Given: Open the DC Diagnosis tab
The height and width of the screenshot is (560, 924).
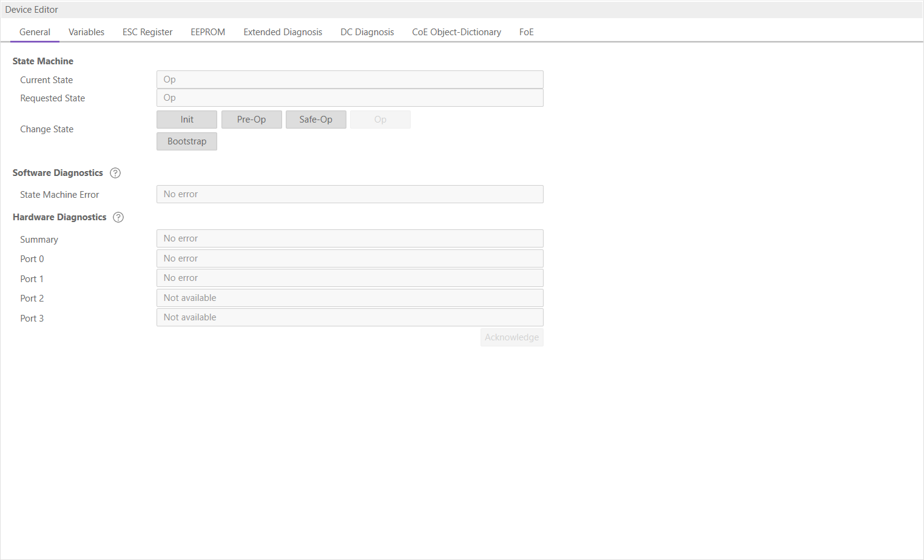Looking at the screenshot, I should (367, 32).
